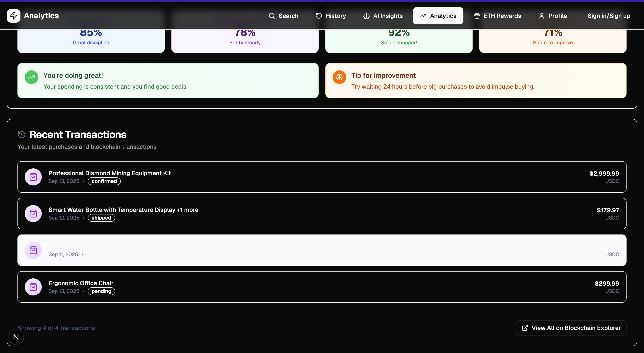Click the Smart Water Bottle bag icon
This screenshot has width=644, height=353.
coord(33,214)
